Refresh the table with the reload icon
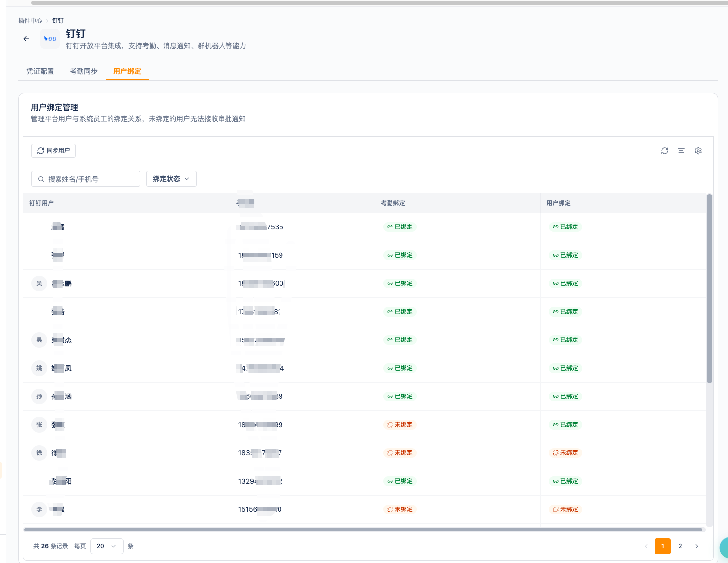 pos(665,151)
